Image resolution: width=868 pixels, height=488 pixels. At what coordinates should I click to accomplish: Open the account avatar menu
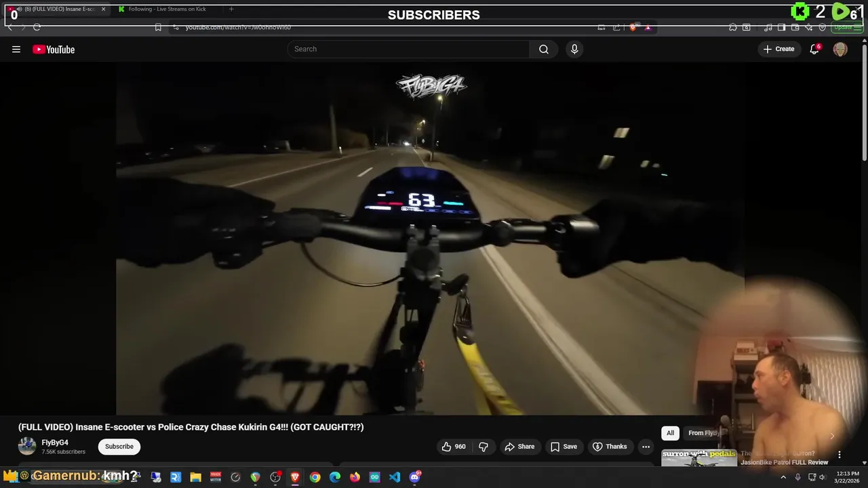tap(840, 49)
